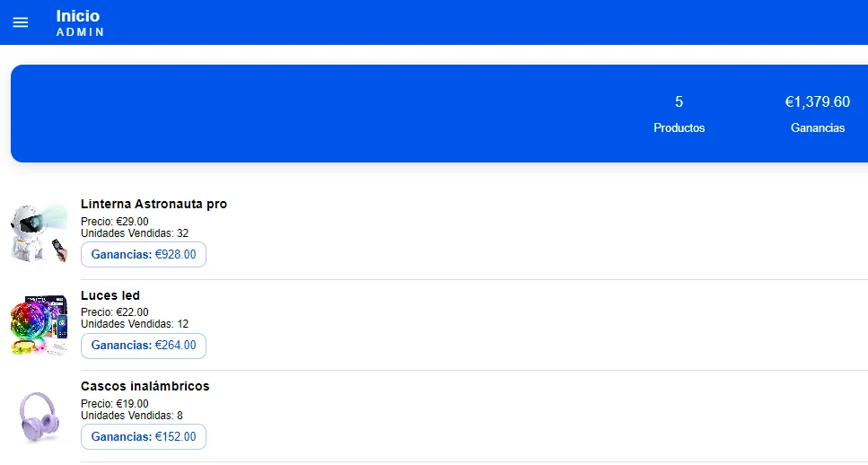Viewport: 868px width, 465px height.
Task: Click the Precio €19.00 text
Action: point(115,404)
